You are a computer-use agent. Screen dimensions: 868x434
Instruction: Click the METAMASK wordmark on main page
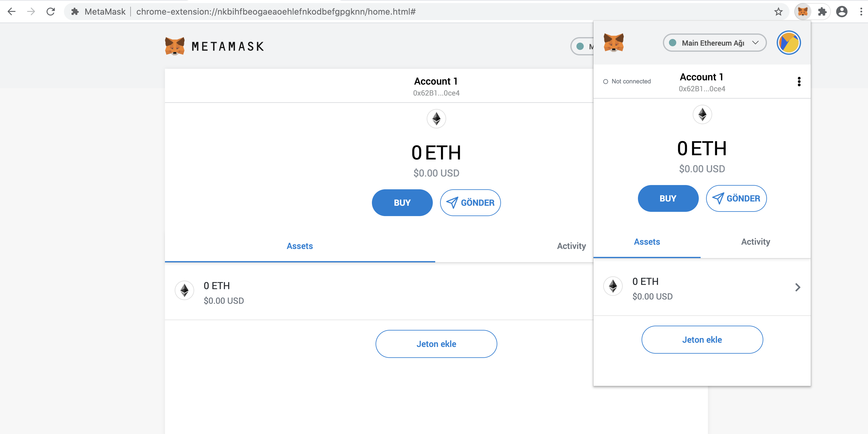point(228,47)
